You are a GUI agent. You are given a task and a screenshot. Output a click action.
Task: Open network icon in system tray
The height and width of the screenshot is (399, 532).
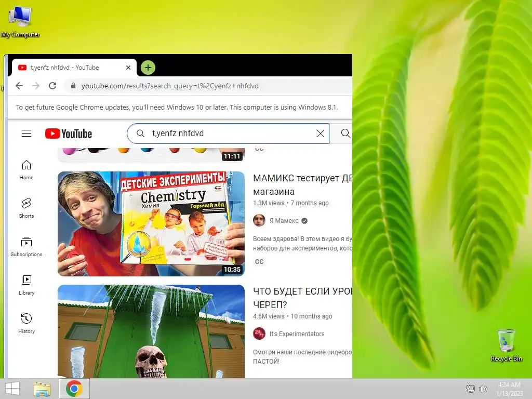tap(471, 389)
